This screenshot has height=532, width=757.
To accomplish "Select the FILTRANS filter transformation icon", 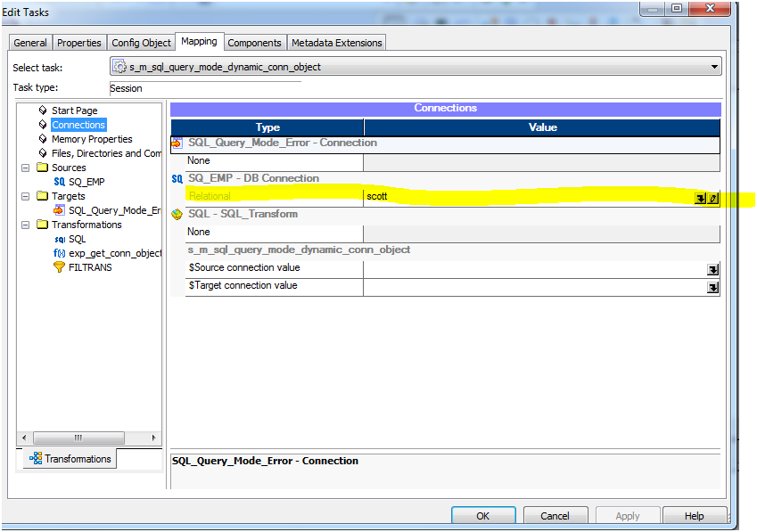I will 59,266.
